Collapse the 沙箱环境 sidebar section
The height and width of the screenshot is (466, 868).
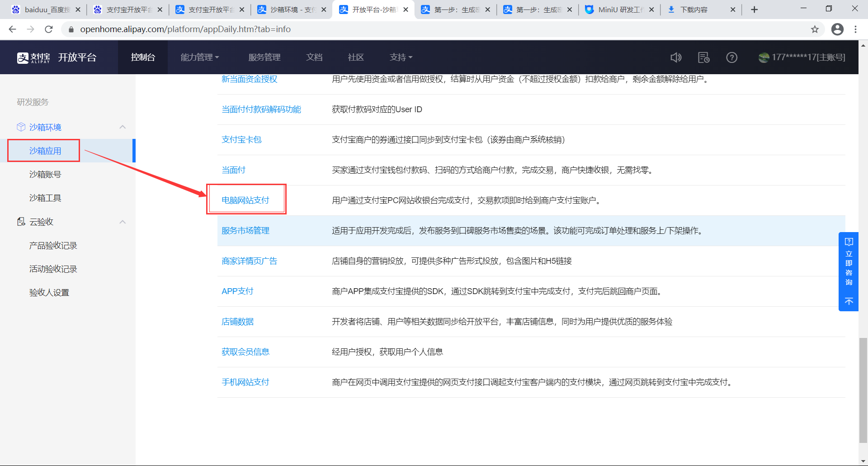pos(123,127)
